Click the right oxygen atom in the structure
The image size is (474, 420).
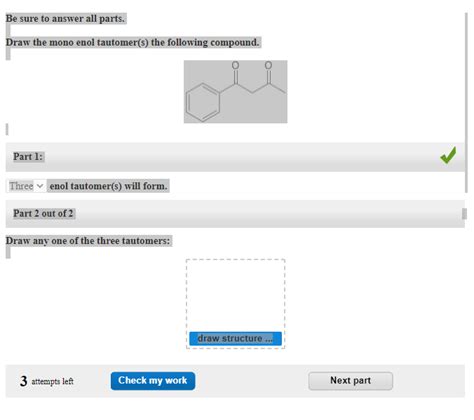pyautogui.click(x=268, y=65)
